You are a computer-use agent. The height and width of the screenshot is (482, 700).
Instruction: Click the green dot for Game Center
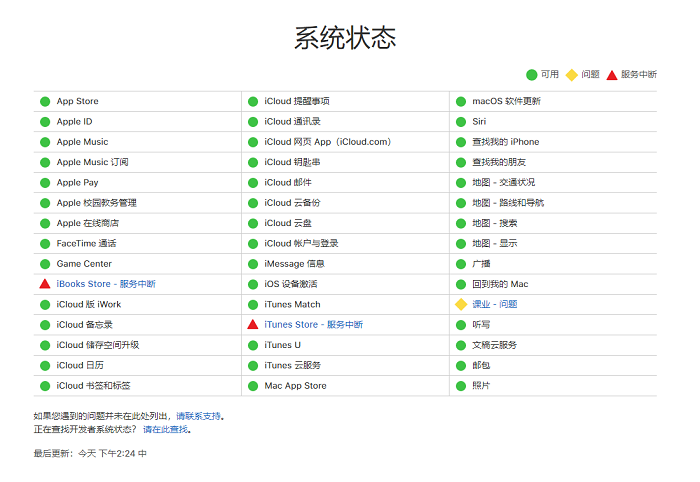coord(45,264)
